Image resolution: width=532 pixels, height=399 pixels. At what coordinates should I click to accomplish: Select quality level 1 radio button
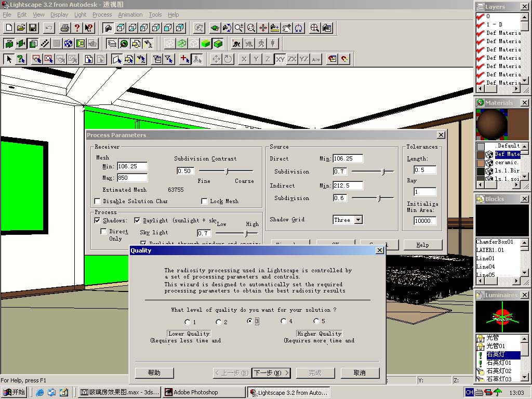[x=187, y=322]
